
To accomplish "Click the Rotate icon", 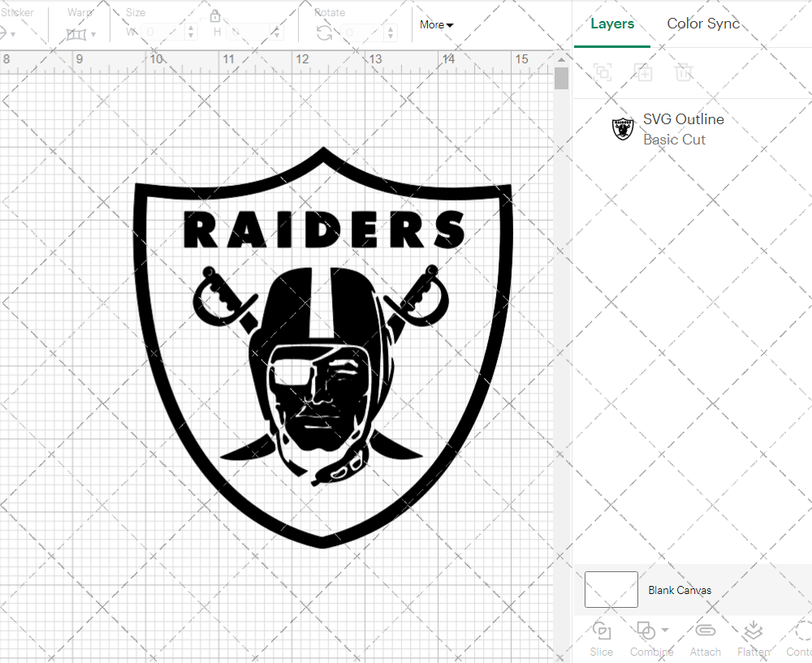I will pyautogui.click(x=325, y=33).
